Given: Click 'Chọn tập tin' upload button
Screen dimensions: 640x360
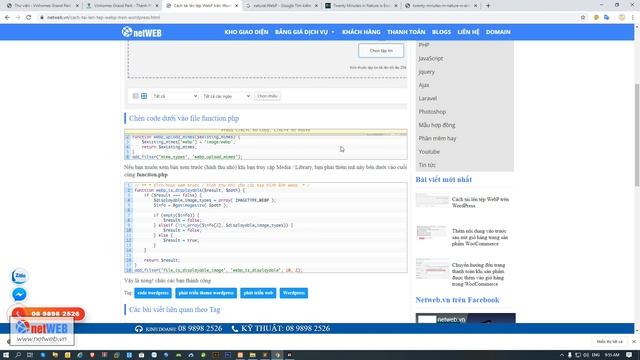Looking at the screenshot, I should coord(381,51).
